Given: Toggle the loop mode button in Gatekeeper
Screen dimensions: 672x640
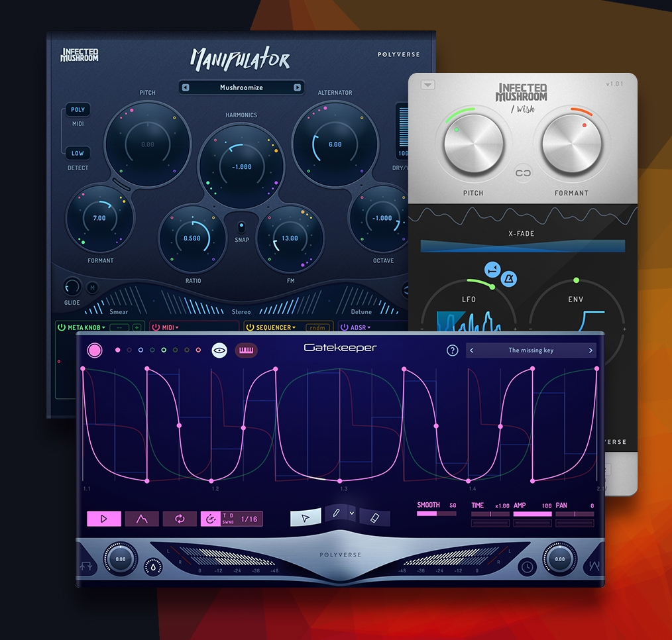Looking at the screenshot, I should 180,519.
